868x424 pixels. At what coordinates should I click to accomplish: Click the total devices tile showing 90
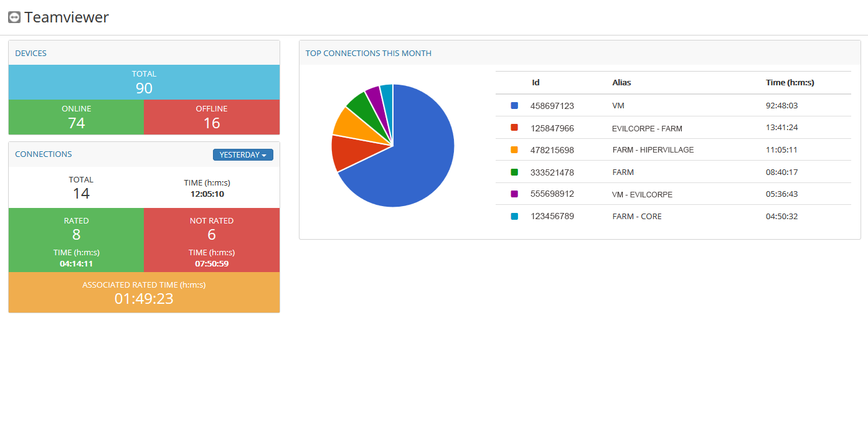144,82
